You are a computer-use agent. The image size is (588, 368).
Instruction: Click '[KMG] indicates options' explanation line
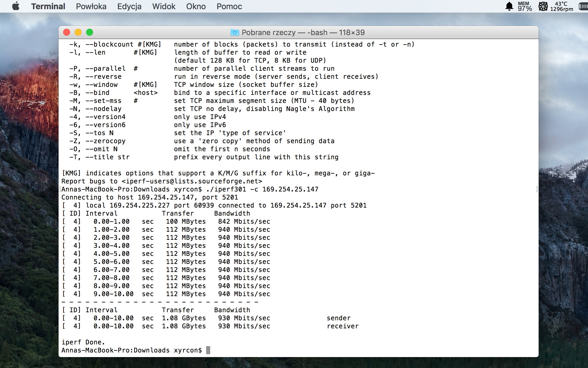pyautogui.click(x=218, y=173)
